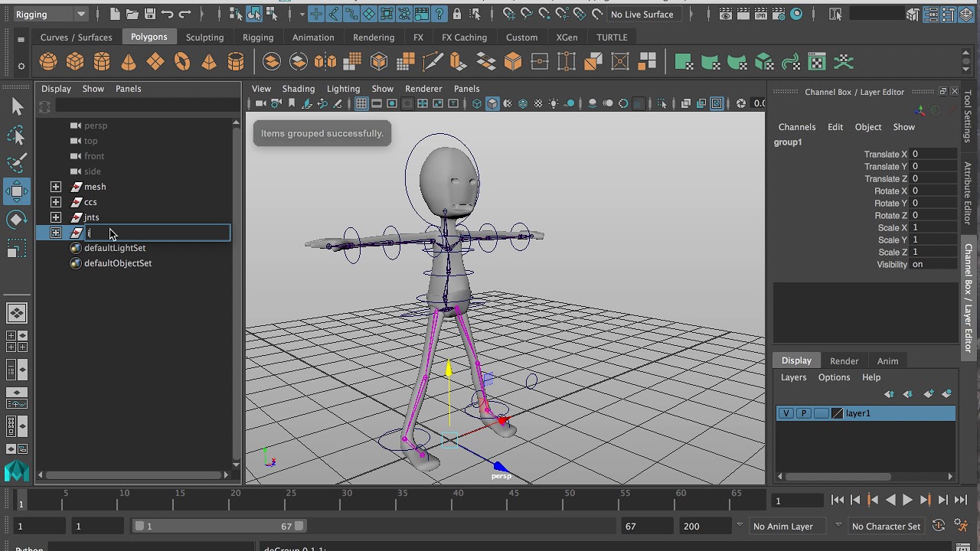Switch to the Animation shelf tab
The image size is (980, 551).
313,37
